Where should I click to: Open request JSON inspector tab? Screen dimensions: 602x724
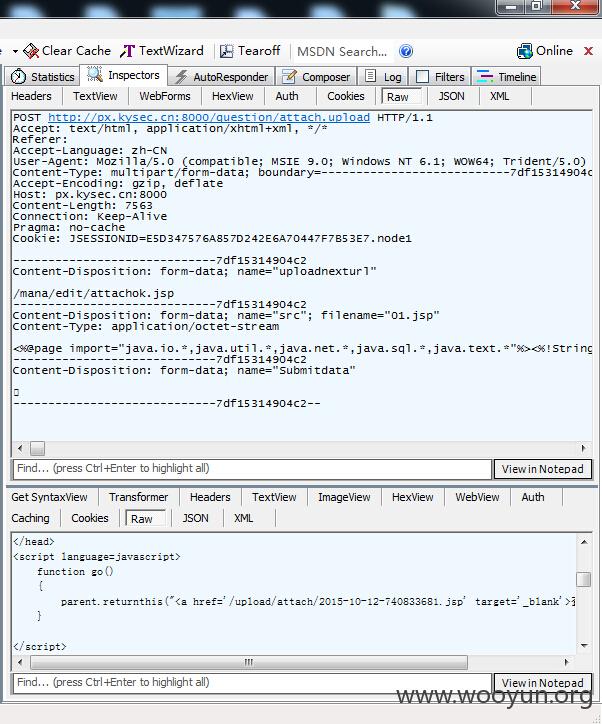[452, 96]
